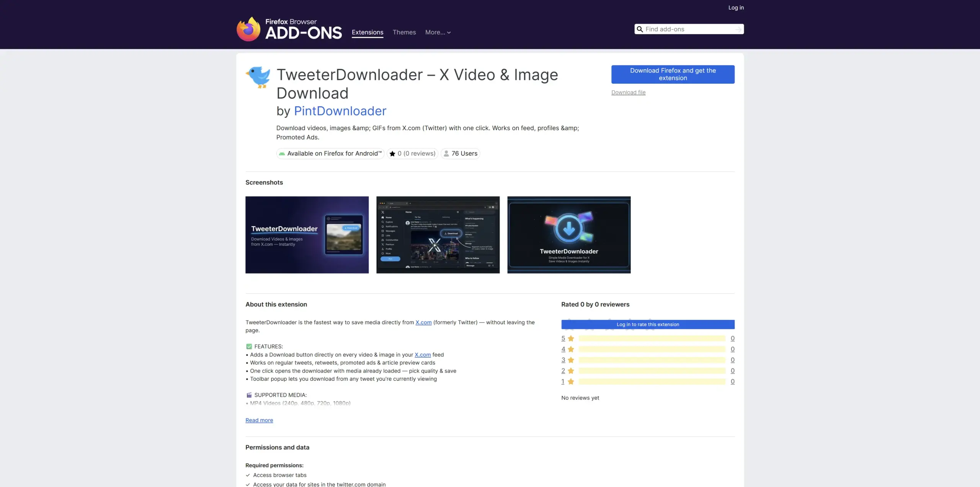Click the Access browser tabs permission text
980x487 pixels.
coord(279,475)
